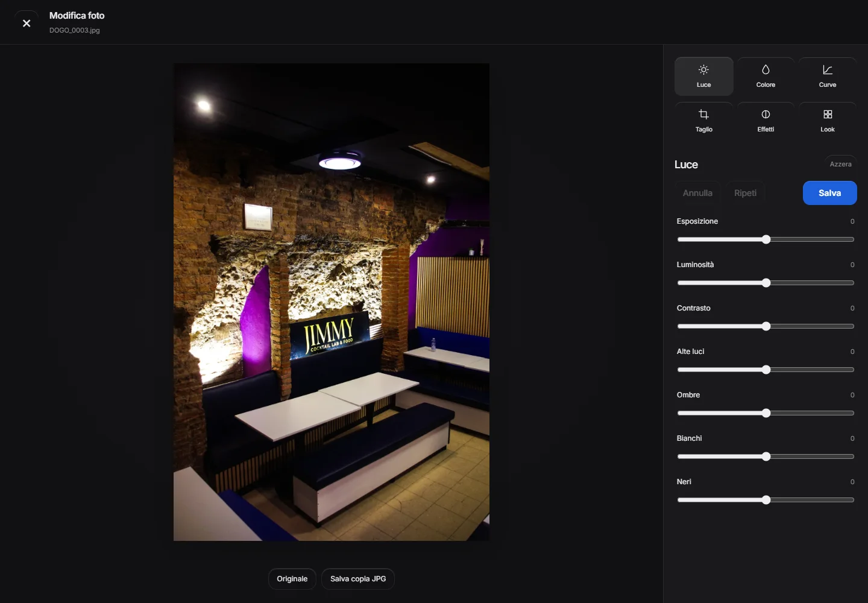Click the Annulla undo button
Image resolution: width=868 pixels, height=603 pixels.
click(697, 193)
